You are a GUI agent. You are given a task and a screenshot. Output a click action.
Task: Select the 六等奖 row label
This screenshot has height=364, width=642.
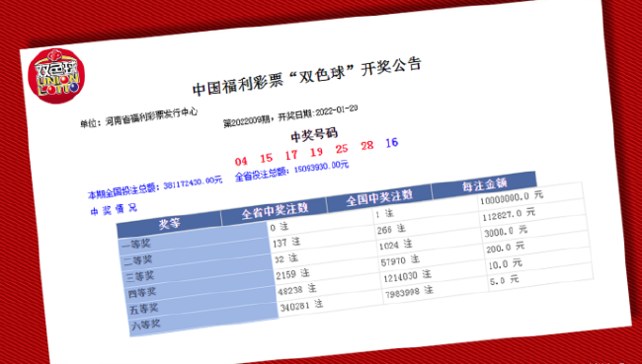tap(145, 325)
